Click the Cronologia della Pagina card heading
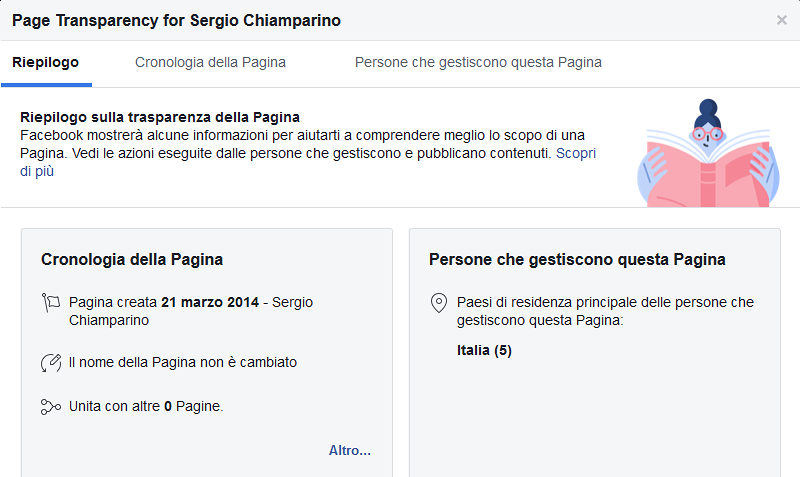The height and width of the screenshot is (477, 800). [132, 260]
